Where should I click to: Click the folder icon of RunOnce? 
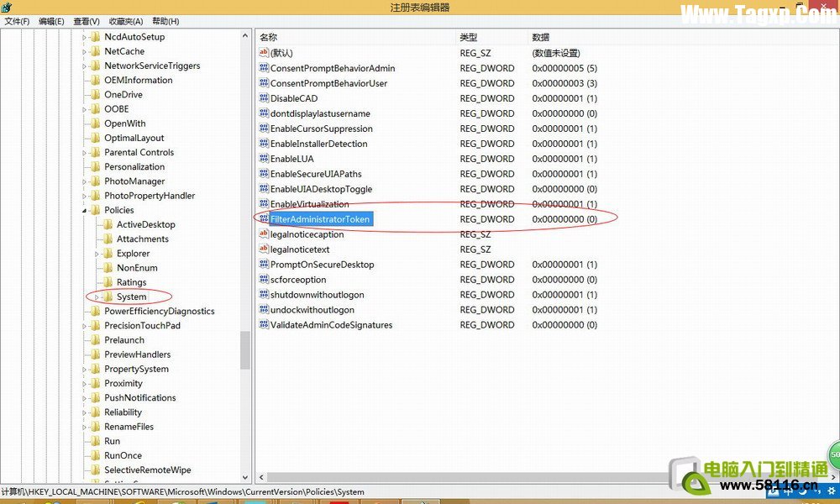96,455
